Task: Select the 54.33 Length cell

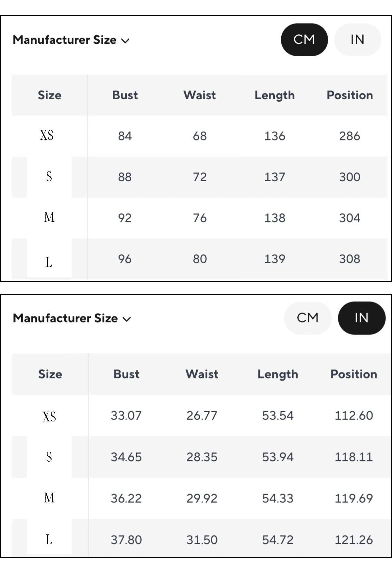Action: pos(278,498)
